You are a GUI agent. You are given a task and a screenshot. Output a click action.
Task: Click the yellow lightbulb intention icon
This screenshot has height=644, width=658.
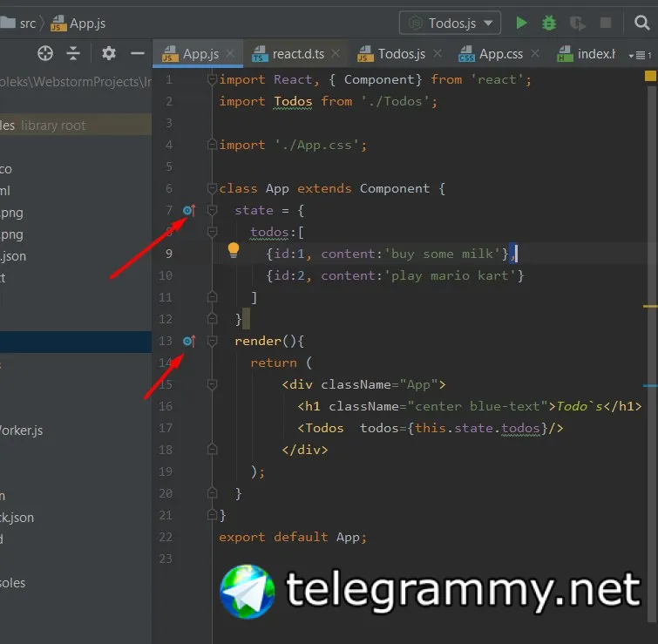point(234,250)
